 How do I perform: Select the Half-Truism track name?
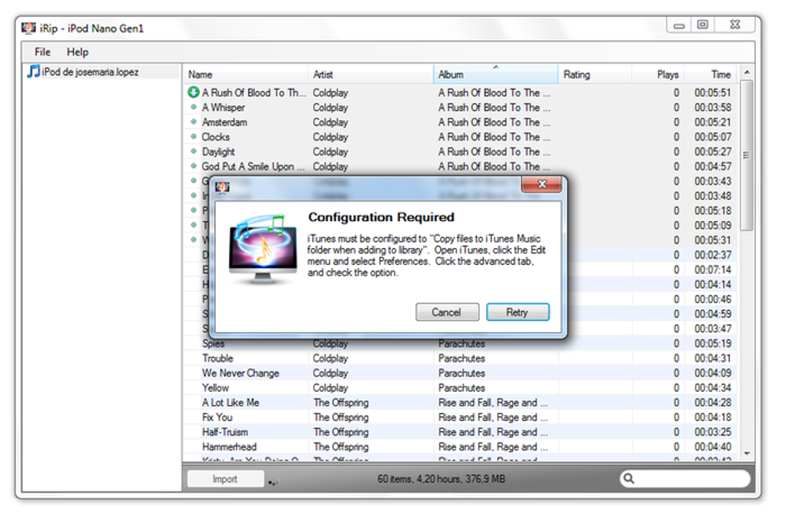(225, 432)
